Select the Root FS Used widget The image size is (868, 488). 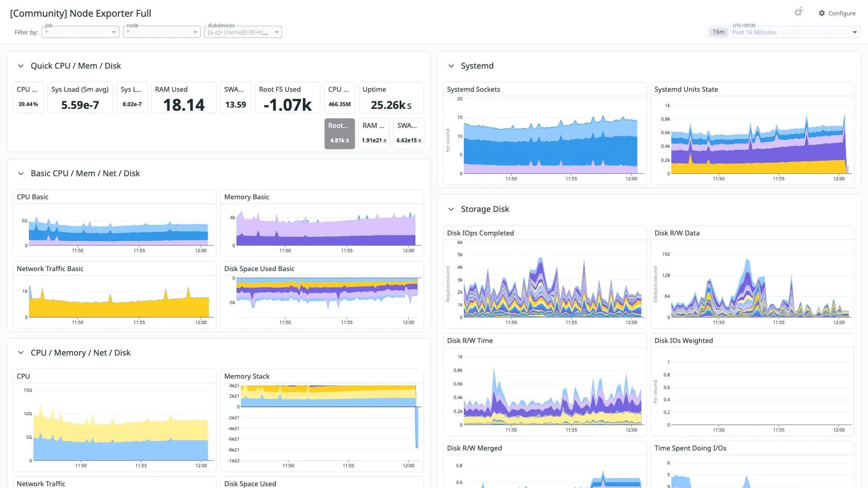[288, 98]
